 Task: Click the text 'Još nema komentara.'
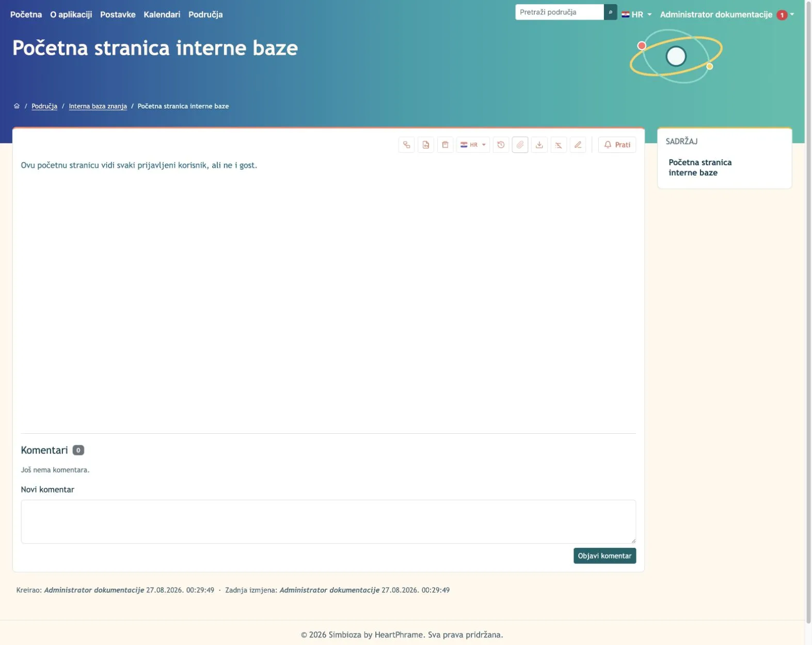[x=55, y=470]
